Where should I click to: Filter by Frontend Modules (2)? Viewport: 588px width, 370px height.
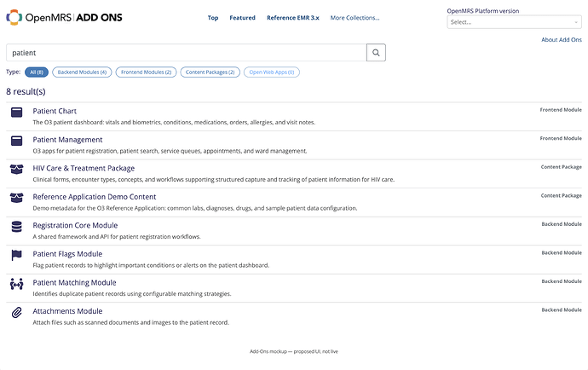[x=146, y=72]
